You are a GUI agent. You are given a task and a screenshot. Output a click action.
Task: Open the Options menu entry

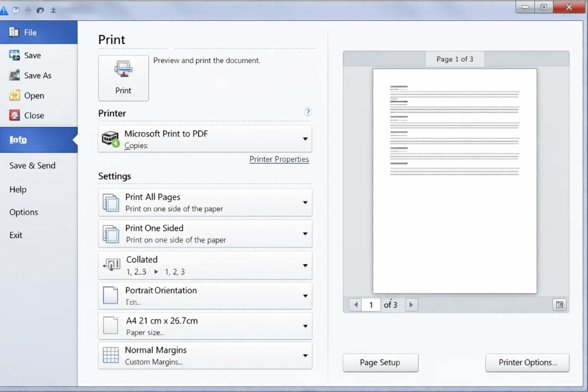pos(24,212)
